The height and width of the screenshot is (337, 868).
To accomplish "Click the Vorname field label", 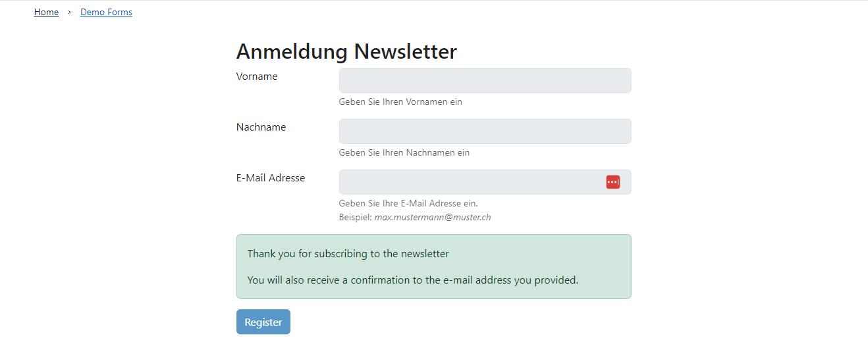I will click(x=257, y=77).
